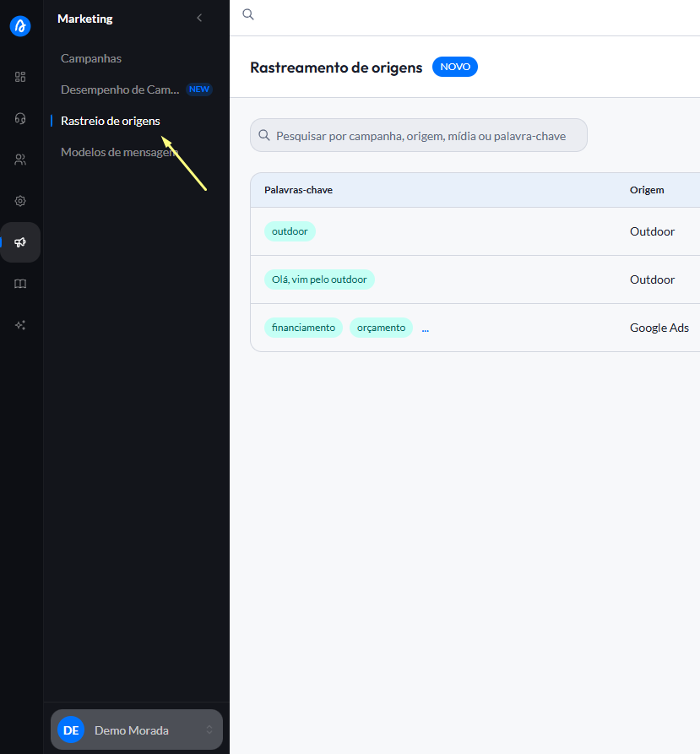
Task: Click the orçamento keyword tag
Action: (x=382, y=328)
